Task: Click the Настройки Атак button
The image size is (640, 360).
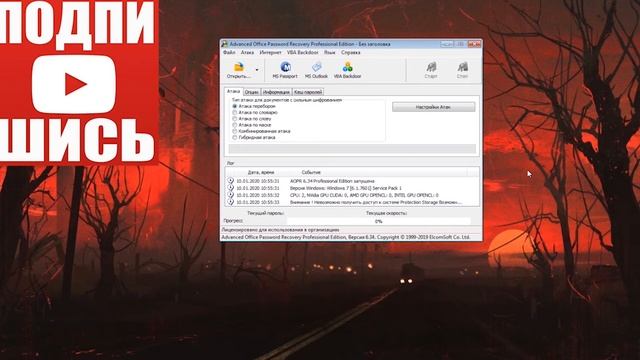Action: coord(433,107)
